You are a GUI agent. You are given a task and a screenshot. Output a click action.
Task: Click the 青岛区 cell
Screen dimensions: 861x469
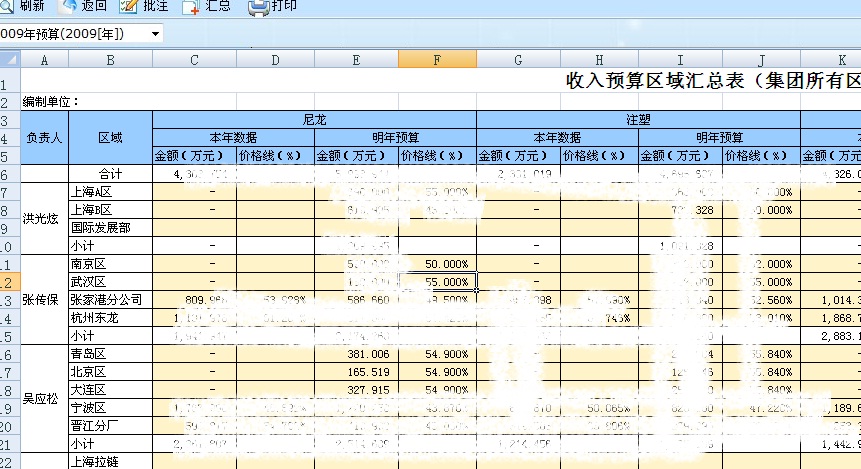coord(110,354)
